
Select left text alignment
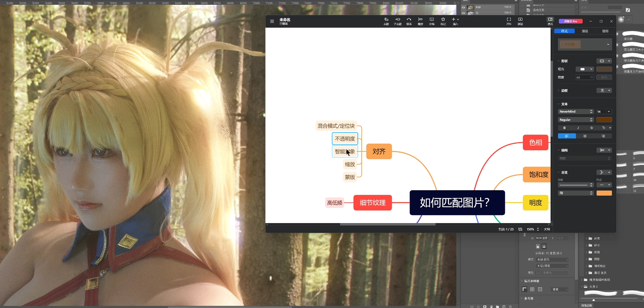click(566, 136)
